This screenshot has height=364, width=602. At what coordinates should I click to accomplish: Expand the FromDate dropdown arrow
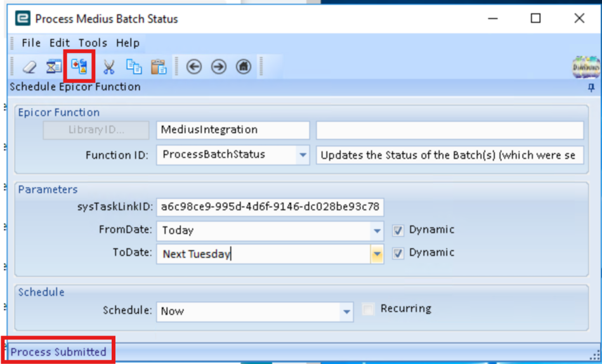(x=377, y=231)
